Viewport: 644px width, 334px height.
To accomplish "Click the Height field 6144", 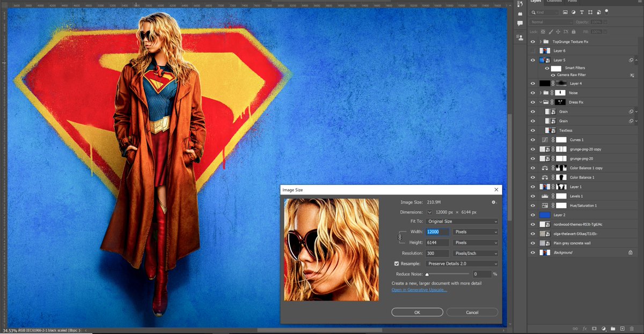I will tap(438, 242).
